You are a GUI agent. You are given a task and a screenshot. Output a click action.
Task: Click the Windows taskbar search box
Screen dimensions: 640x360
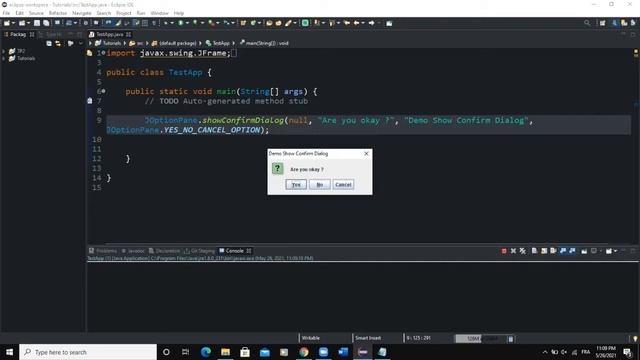coord(88,352)
